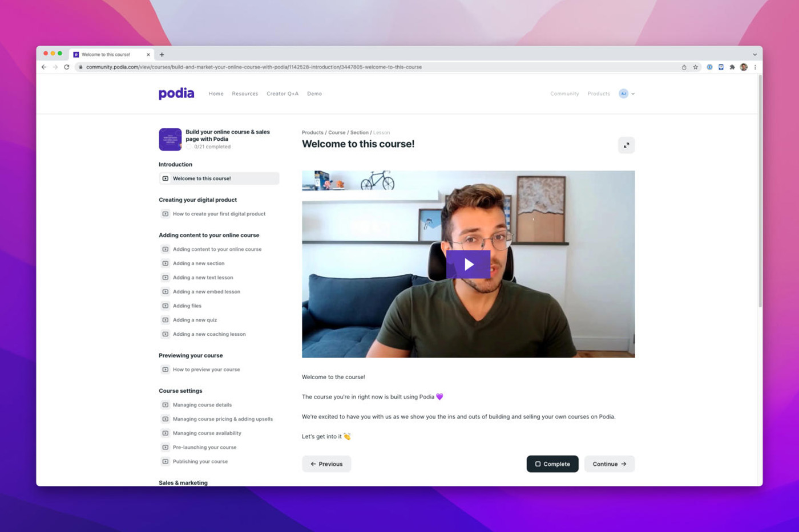Click the blue shield extension icon
The width and height of the screenshot is (799, 532).
coord(721,67)
